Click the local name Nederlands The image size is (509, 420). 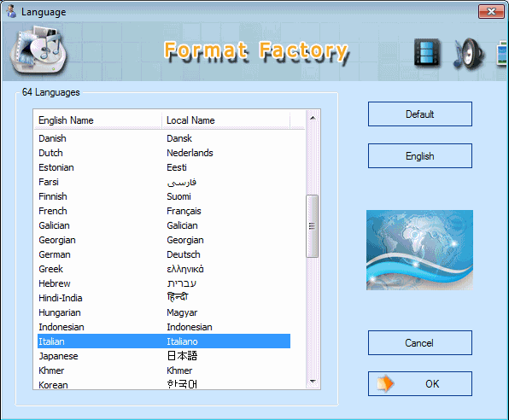tap(190, 153)
